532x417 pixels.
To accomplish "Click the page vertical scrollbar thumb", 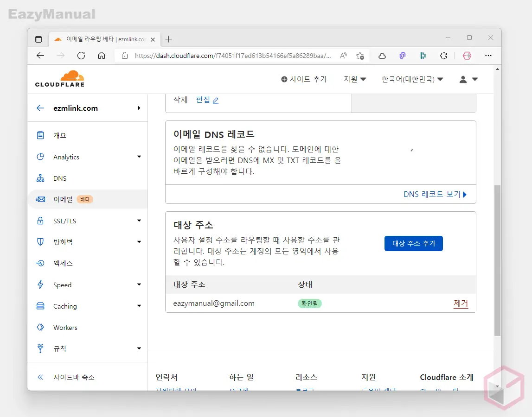I will click(x=497, y=259).
